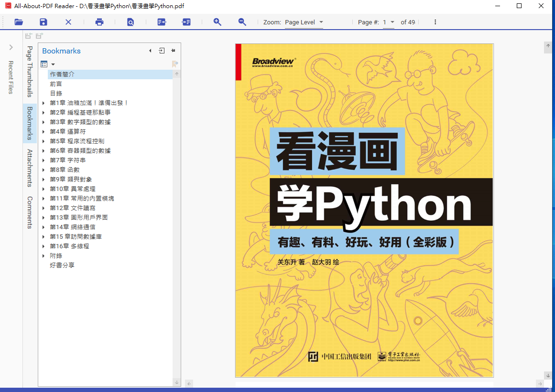The height and width of the screenshot is (392, 555).
Task: Print the document using the printer icon
Action: [x=99, y=22]
